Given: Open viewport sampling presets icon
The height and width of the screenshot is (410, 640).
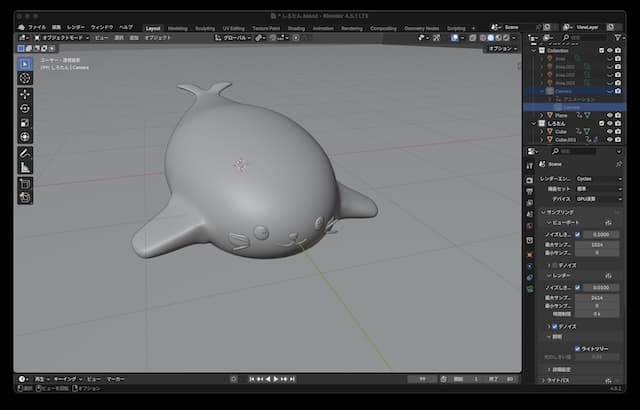Looking at the screenshot, I should point(608,223).
